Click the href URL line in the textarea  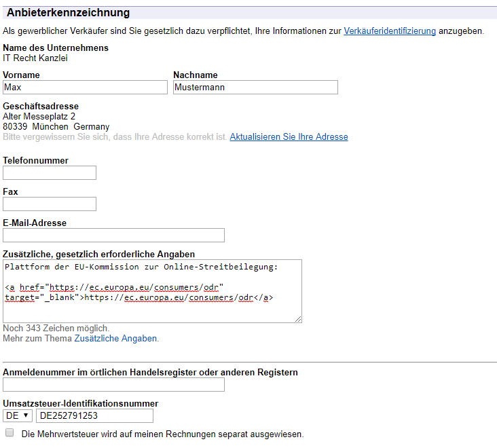click(x=114, y=287)
